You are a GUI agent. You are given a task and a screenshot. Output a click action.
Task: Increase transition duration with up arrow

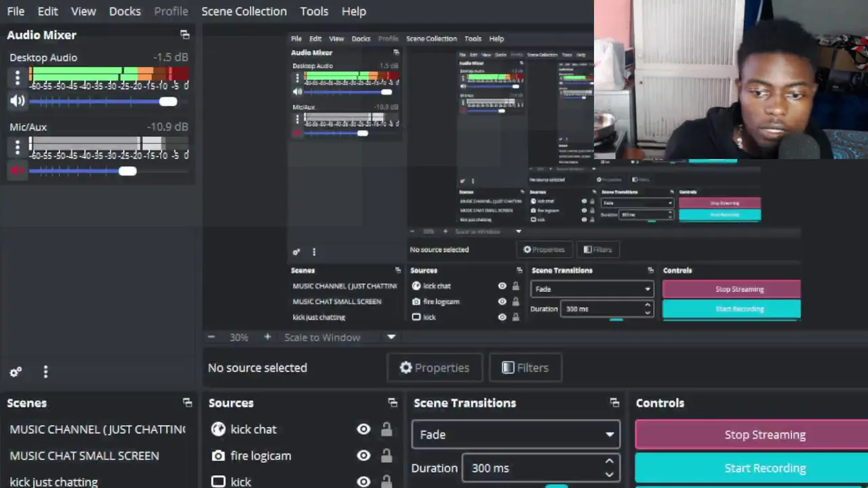[x=610, y=462]
